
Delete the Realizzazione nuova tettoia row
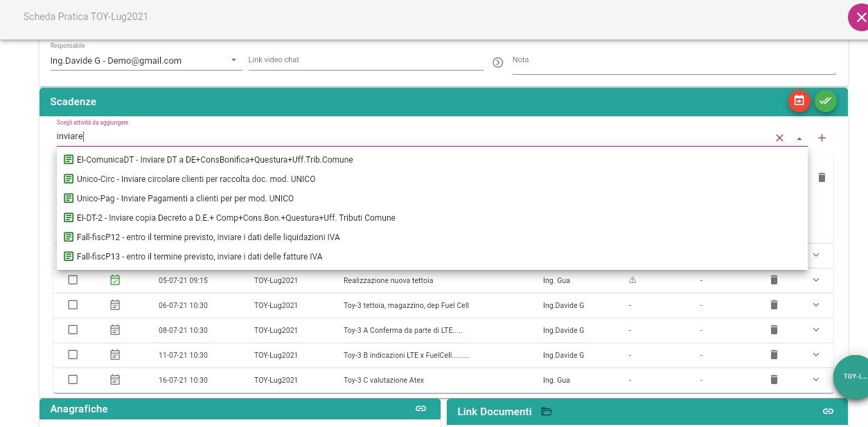[x=774, y=280]
